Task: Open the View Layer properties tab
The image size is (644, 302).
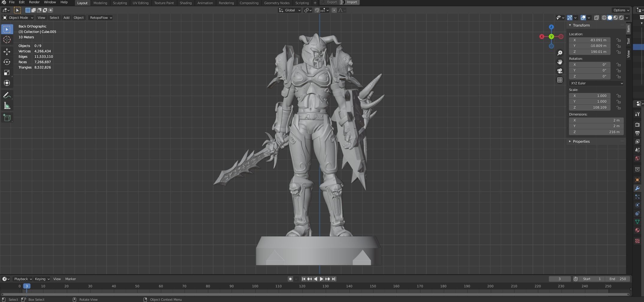Action: pyautogui.click(x=637, y=141)
